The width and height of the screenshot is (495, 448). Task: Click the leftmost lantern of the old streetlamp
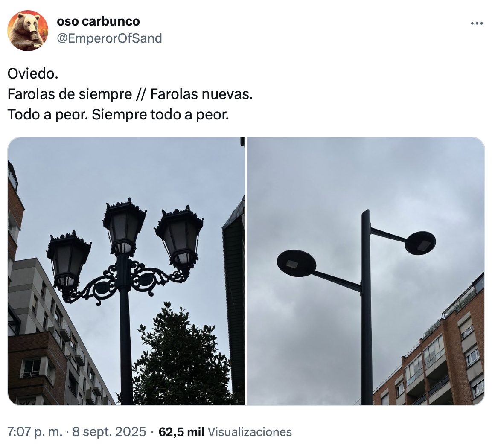click(68, 259)
